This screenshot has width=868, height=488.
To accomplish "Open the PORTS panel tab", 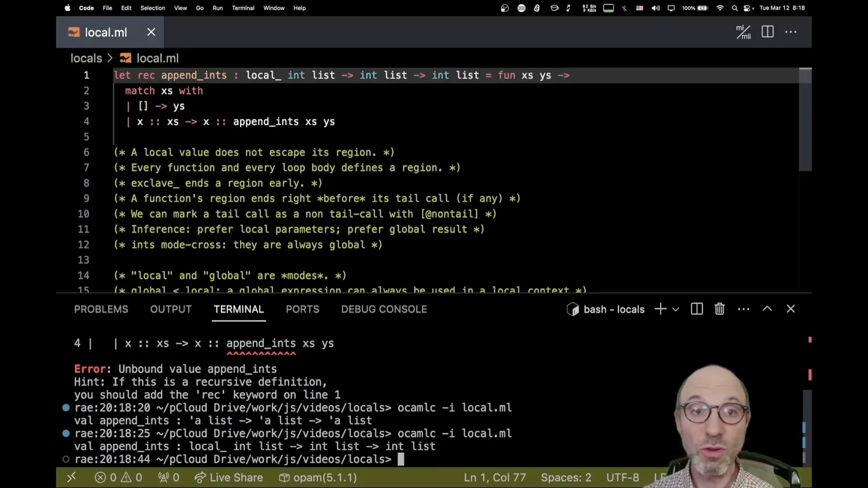I will coord(302,309).
